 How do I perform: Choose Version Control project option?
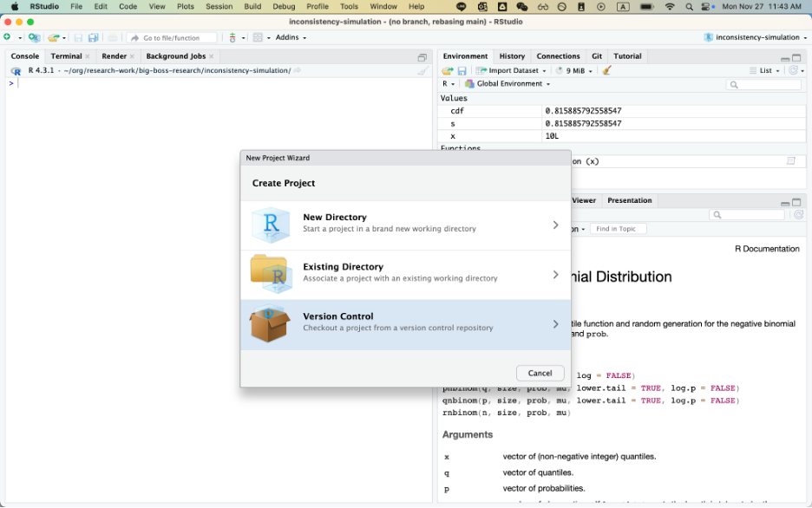(x=405, y=324)
